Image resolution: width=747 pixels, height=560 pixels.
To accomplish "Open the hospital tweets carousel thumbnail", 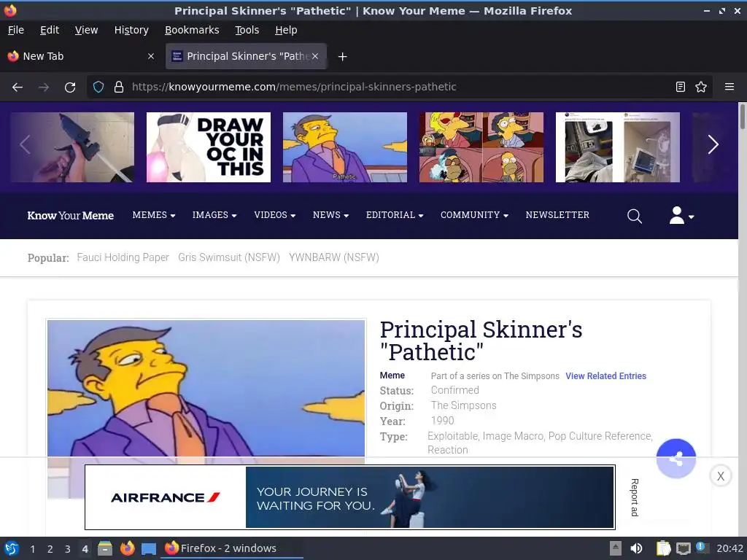I will click(x=617, y=147).
